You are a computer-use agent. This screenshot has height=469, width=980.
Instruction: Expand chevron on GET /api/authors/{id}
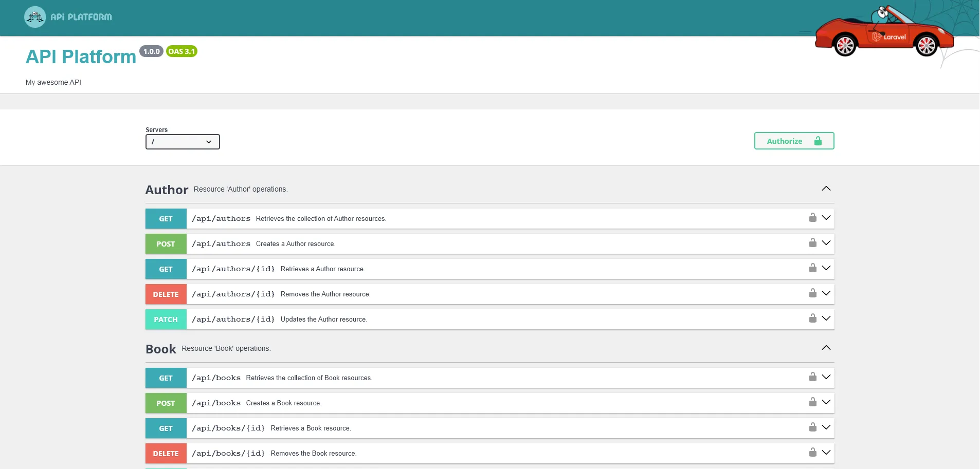pos(826,268)
